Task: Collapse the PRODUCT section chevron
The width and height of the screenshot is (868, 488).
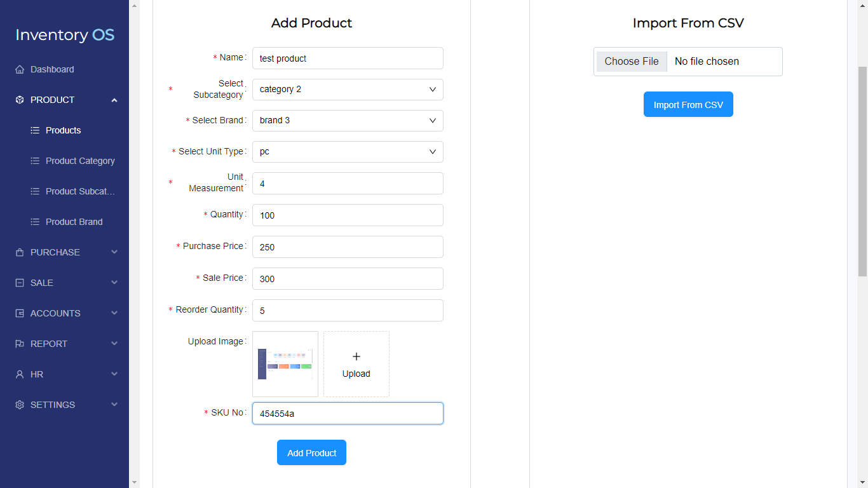Action: pyautogui.click(x=114, y=100)
